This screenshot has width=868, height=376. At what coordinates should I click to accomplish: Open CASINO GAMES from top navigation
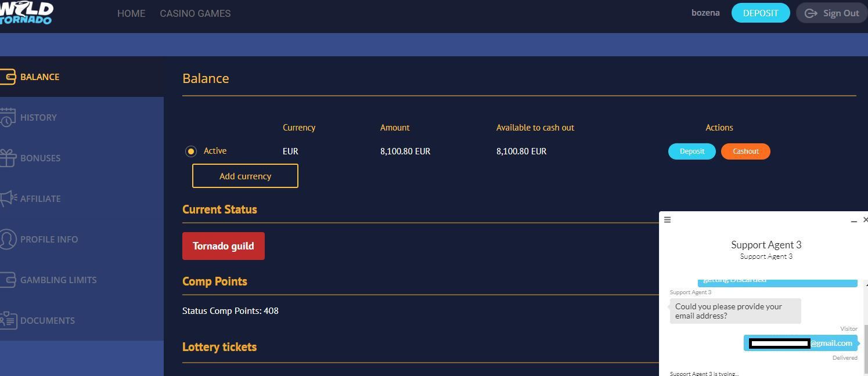[x=195, y=13]
